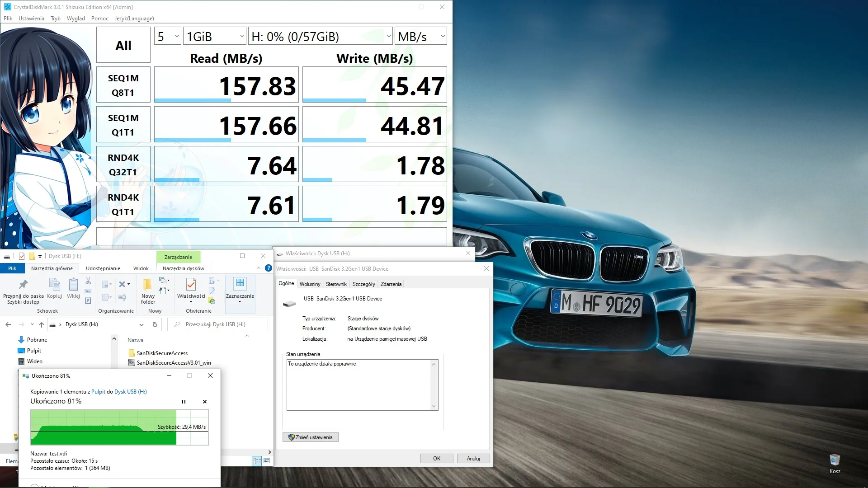Screen dimensions: 868x488
Task: Switch Explorer to details view layout
Action: (257, 461)
